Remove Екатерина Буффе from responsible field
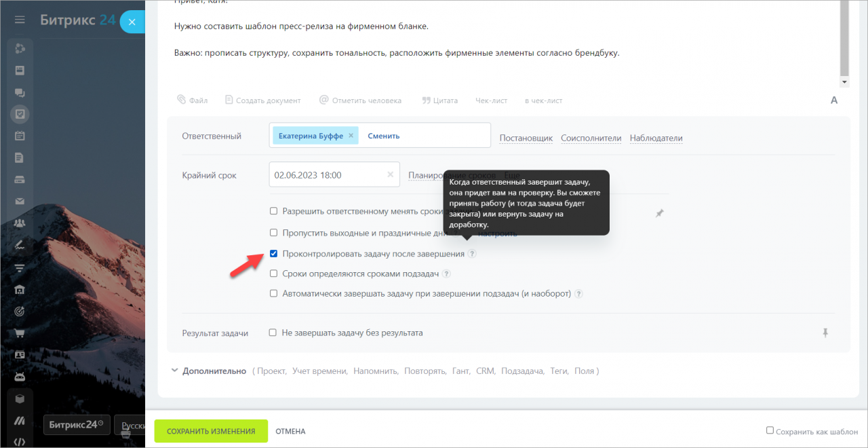868x448 pixels. pyautogui.click(x=351, y=136)
